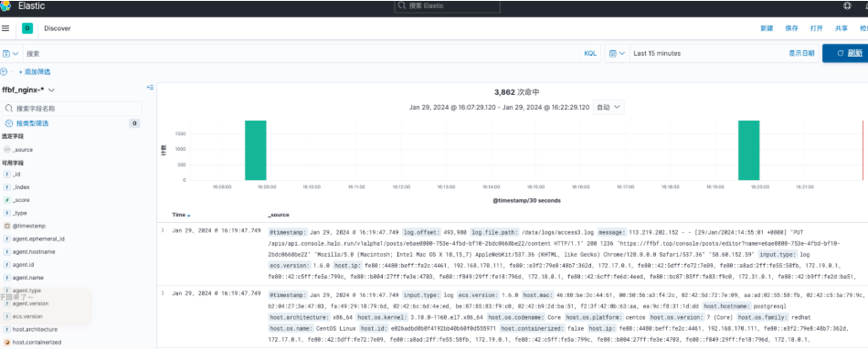
Task: Select the _id field in available fields
Action: pyautogui.click(x=16, y=174)
